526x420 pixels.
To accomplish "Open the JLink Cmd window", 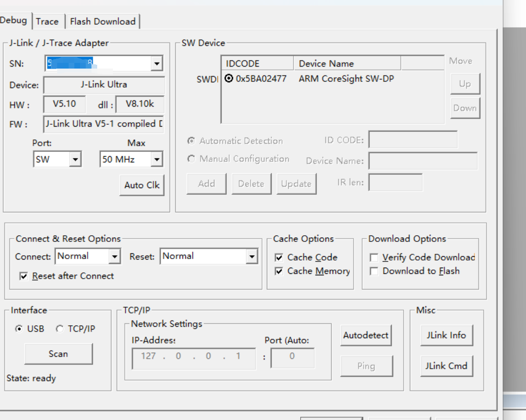I will click(446, 366).
